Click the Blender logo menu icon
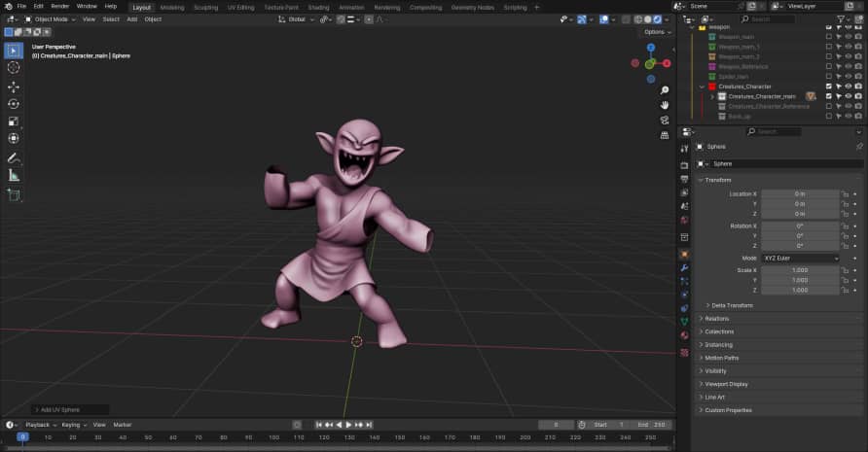Screen dimensions: 868x452 coord(8,6)
